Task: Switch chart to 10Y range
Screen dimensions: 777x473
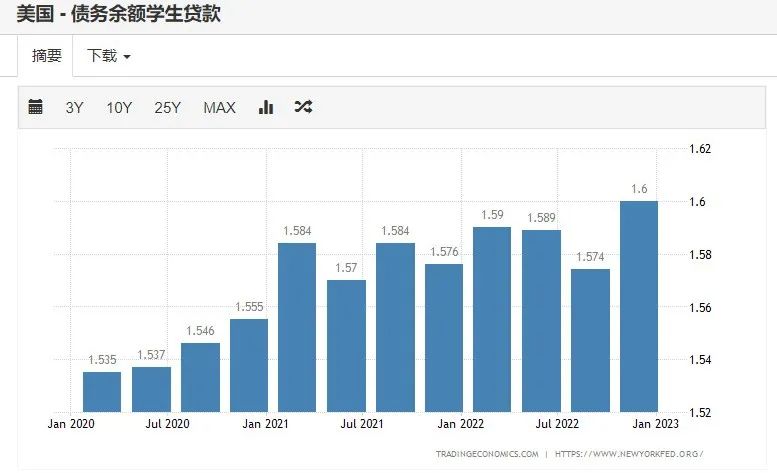Action: coord(119,107)
